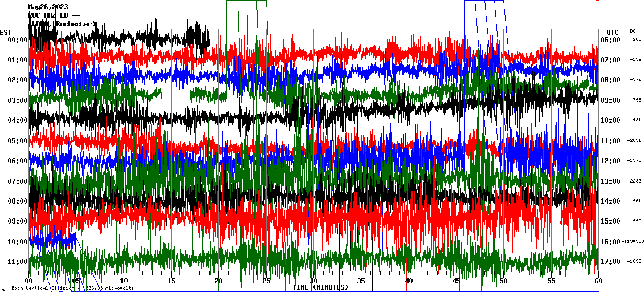Click the Each Vertical Division scale note

(72, 288)
